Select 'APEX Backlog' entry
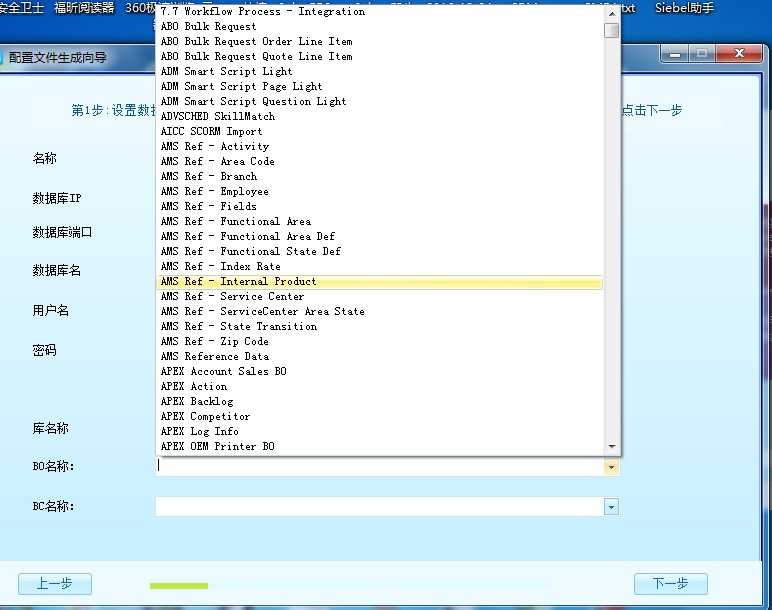Viewport: 772px width, 610px height. (379, 402)
